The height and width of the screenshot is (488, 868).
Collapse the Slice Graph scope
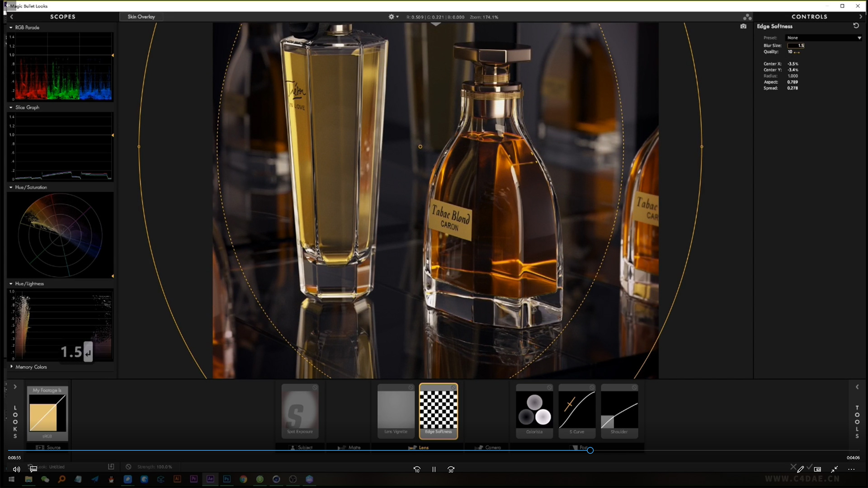click(11, 108)
